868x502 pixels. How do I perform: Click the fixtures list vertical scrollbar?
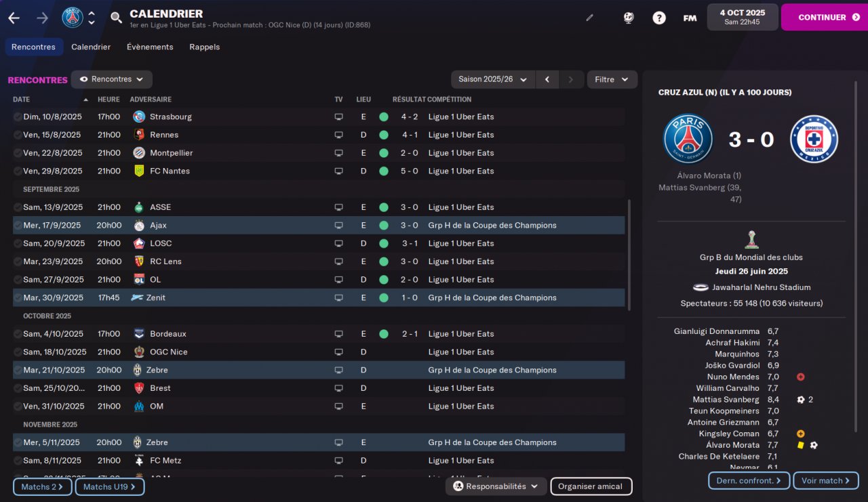tap(628, 255)
